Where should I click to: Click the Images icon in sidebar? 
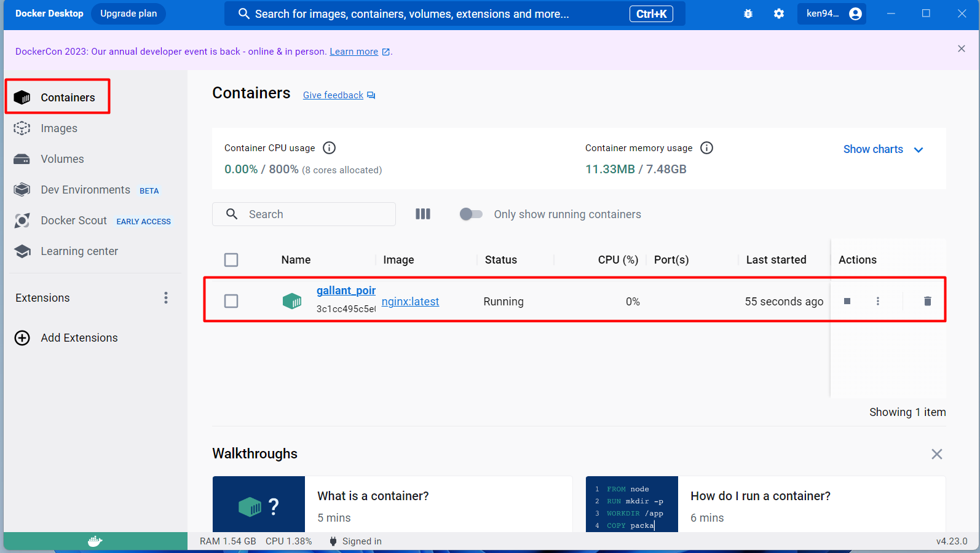pyautogui.click(x=22, y=128)
